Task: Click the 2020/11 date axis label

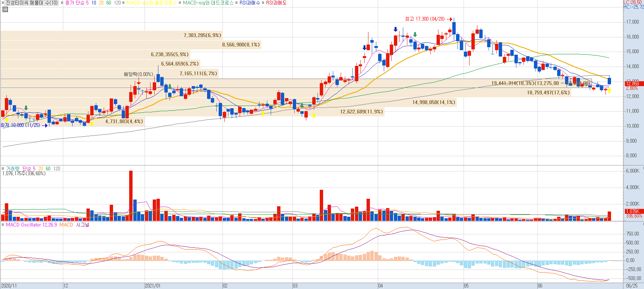Action: click(x=9, y=286)
